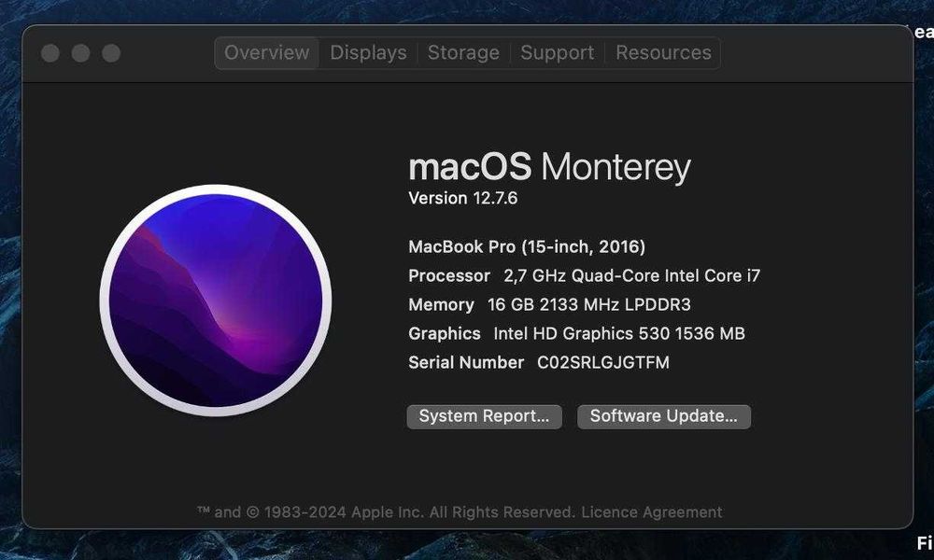The width and height of the screenshot is (934, 560).
Task: Minimize the About This Mac window
Action: tap(81, 53)
